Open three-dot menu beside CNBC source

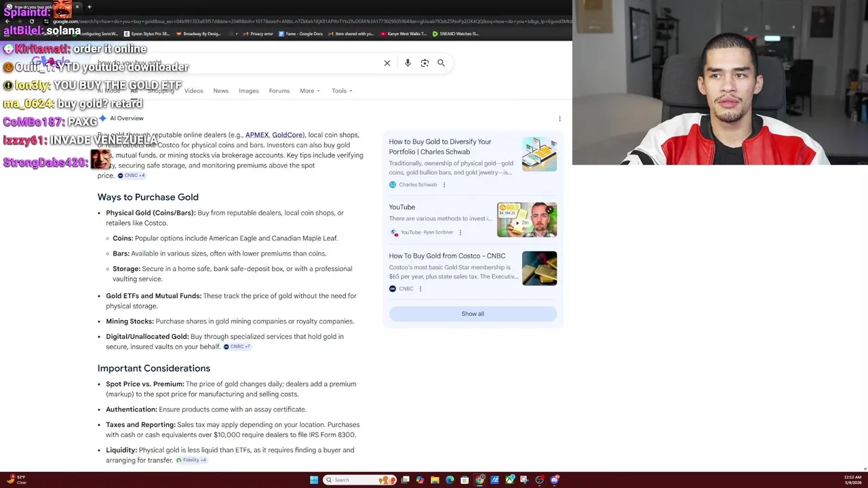pos(420,289)
